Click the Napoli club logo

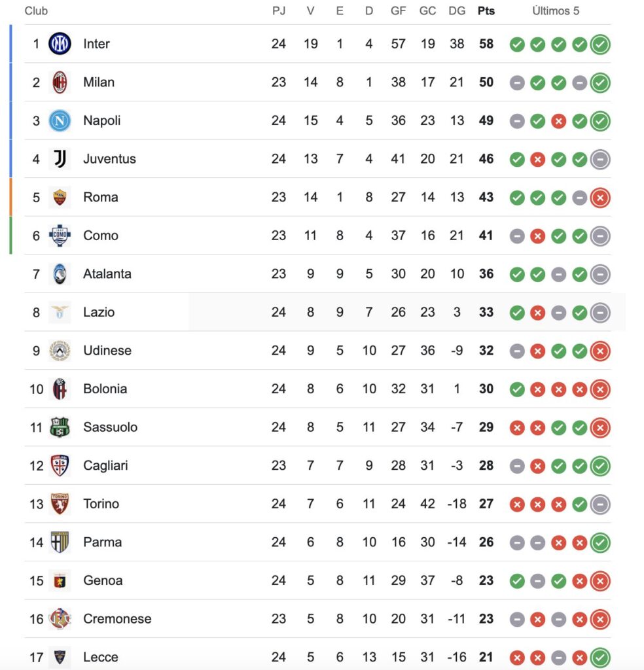(x=60, y=120)
